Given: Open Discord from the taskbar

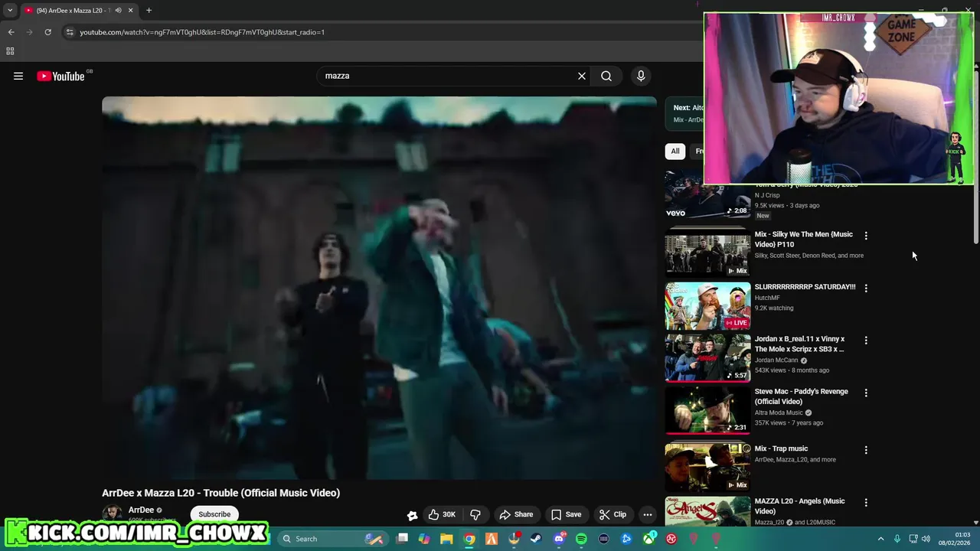Looking at the screenshot, I should click(559, 539).
